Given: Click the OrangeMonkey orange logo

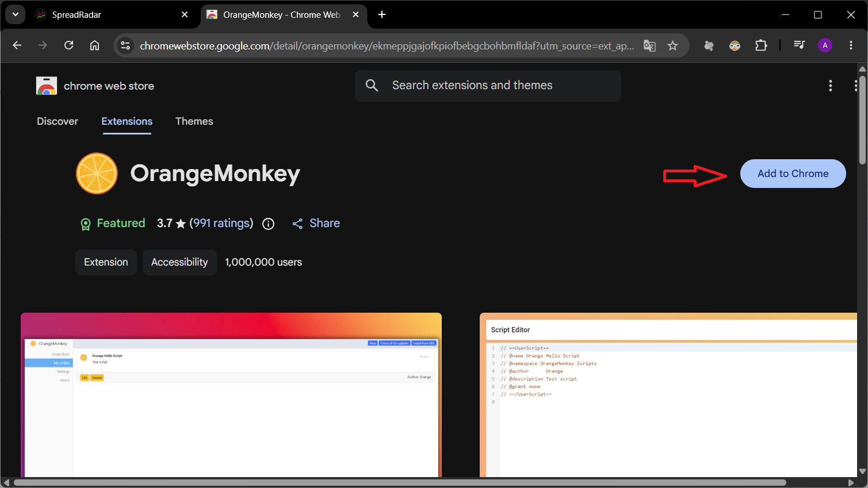Looking at the screenshot, I should [97, 174].
